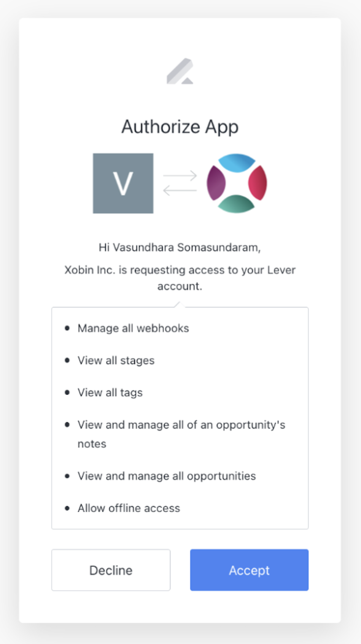Click the bullet beside Allow offline access
The width and height of the screenshot is (361, 644).
point(67,508)
